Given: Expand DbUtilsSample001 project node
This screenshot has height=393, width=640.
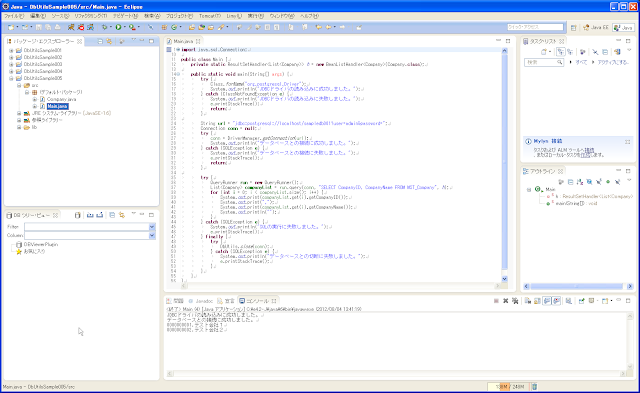Looking at the screenshot, I should point(11,50).
